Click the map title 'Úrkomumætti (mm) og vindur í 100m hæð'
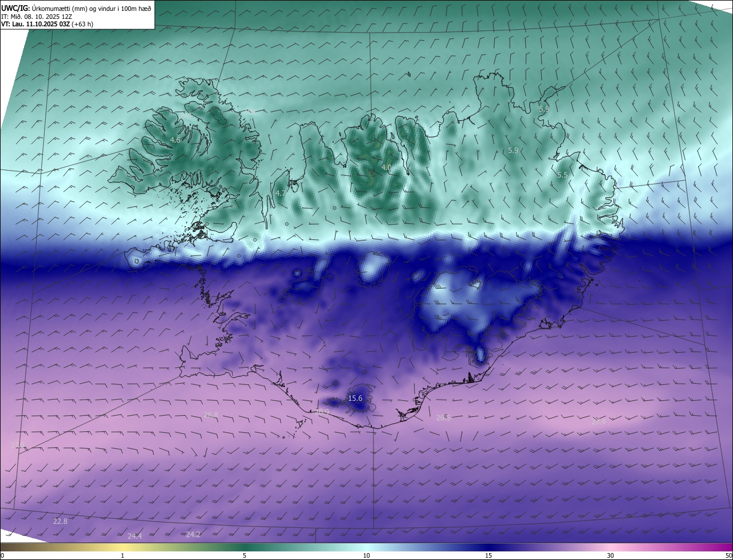This screenshot has width=733, height=560. click(x=91, y=8)
